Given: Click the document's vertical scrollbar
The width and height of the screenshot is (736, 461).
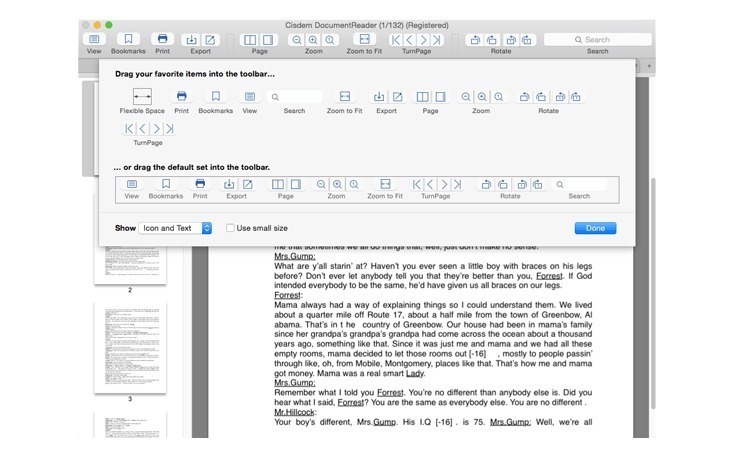Looking at the screenshot, I should 652,293.
